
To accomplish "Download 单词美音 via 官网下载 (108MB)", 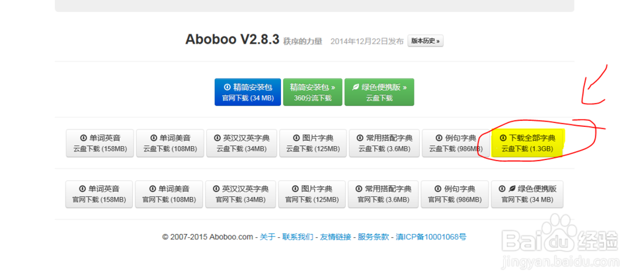I will coord(169,194).
